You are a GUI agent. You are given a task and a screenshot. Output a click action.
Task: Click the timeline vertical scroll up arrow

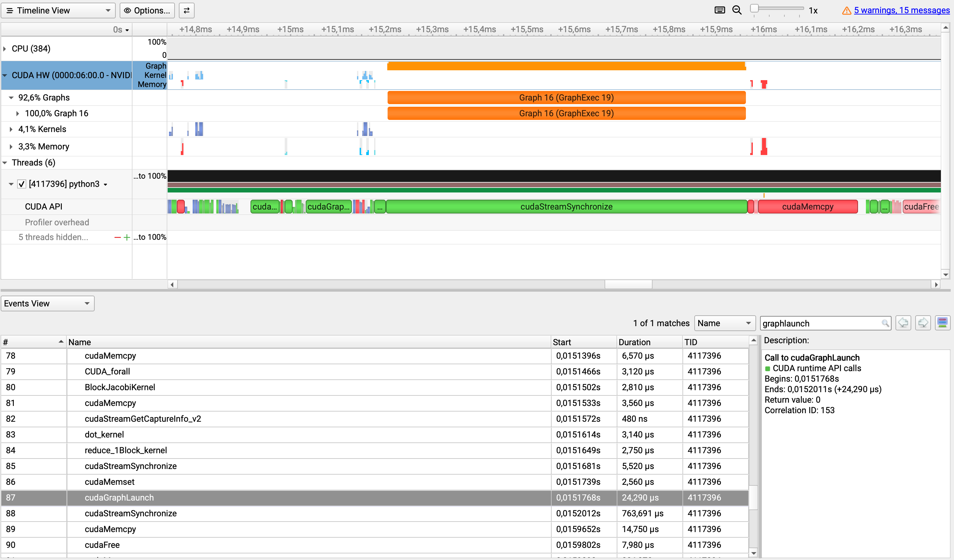click(x=945, y=28)
